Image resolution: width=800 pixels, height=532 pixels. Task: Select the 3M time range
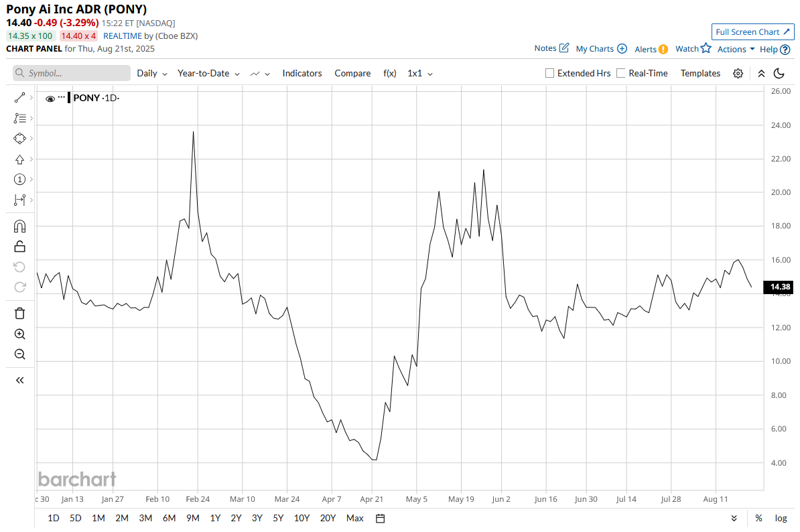(x=145, y=518)
